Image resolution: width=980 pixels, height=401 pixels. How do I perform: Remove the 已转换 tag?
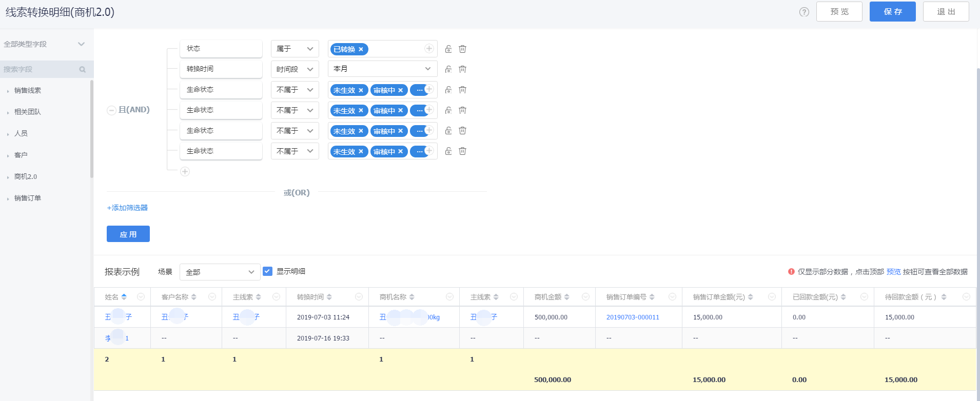tap(361, 49)
